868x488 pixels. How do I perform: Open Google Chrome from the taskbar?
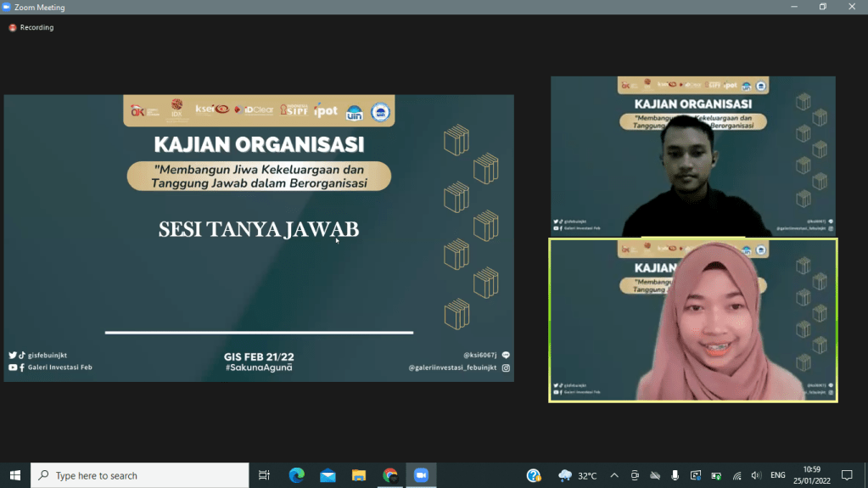coord(389,475)
